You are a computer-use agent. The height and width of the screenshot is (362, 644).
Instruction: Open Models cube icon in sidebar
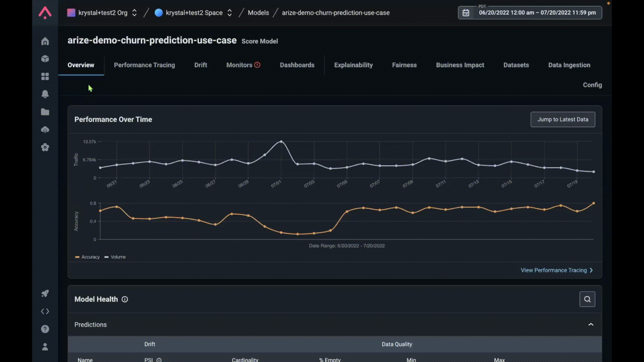(45, 59)
